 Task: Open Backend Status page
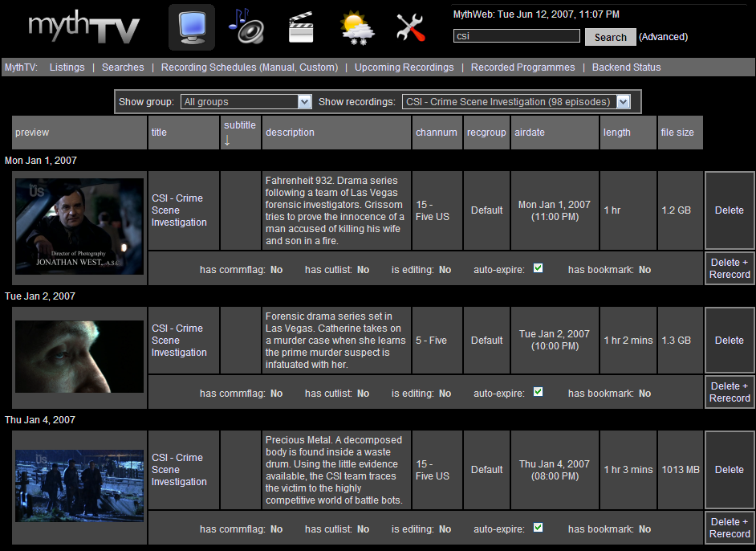626,67
